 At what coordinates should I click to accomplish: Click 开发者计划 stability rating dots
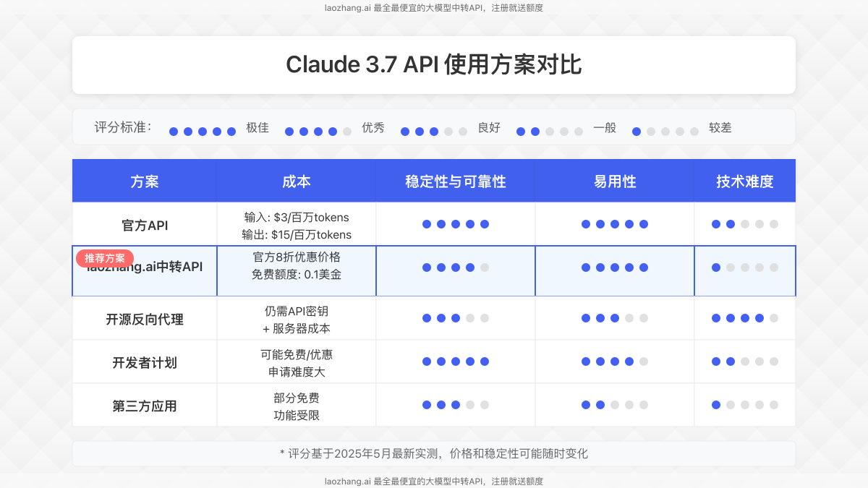point(456,361)
